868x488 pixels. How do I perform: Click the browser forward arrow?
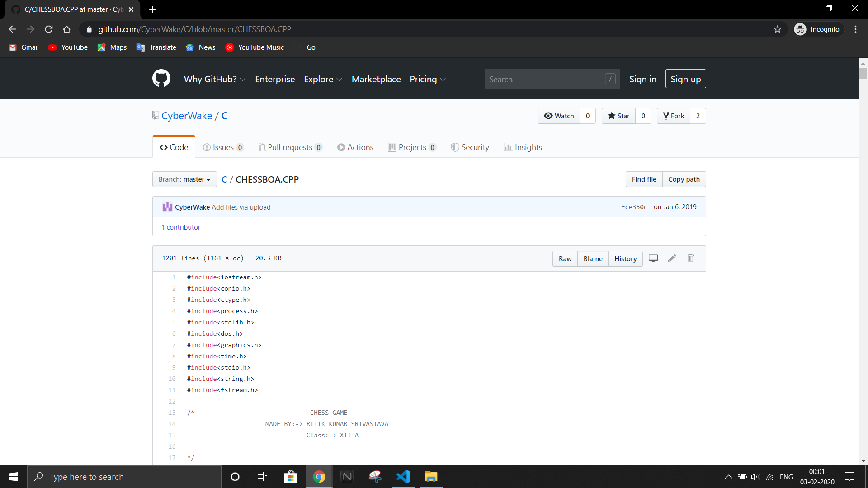click(x=30, y=29)
